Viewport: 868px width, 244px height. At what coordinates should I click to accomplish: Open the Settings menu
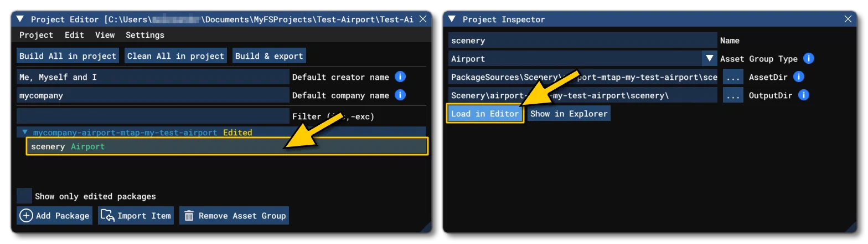[x=145, y=35]
